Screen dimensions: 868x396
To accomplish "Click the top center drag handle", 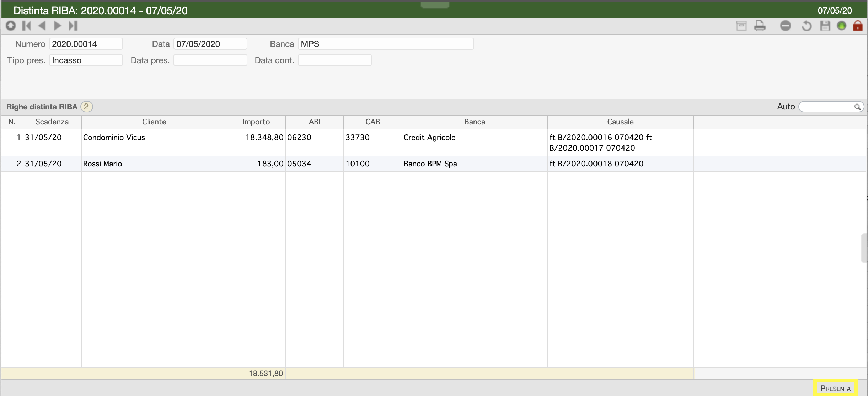I will pyautogui.click(x=435, y=5).
